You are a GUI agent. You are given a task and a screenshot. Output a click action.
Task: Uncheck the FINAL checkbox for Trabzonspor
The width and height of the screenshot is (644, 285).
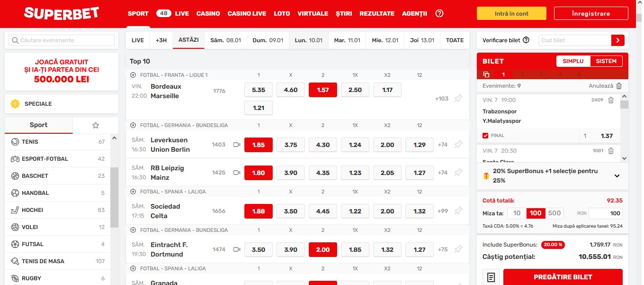(485, 136)
